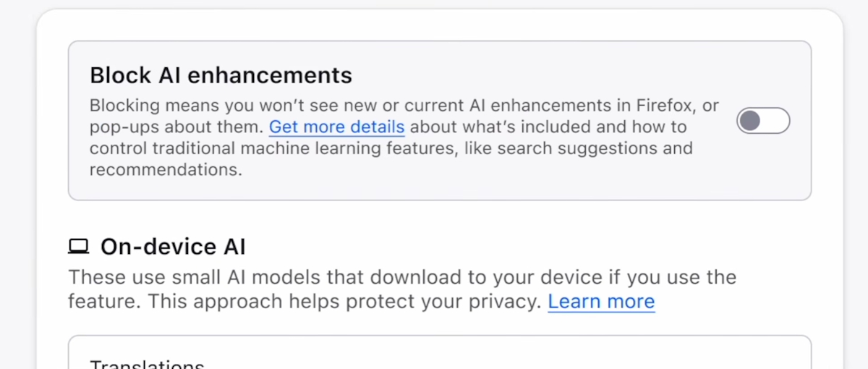Select the On-device AI section heading

[173, 247]
